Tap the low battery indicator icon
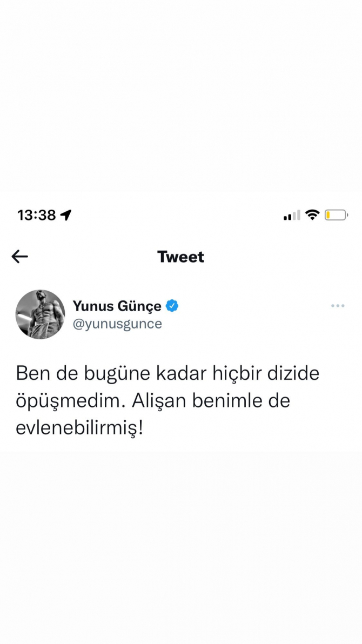The width and height of the screenshot is (362, 644). coord(336,215)
